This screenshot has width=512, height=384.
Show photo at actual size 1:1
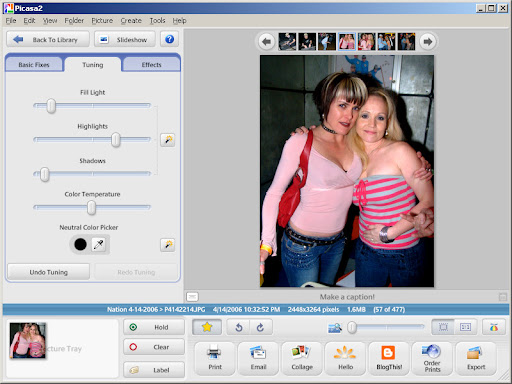pyautogui.click(x=465, y=327)
